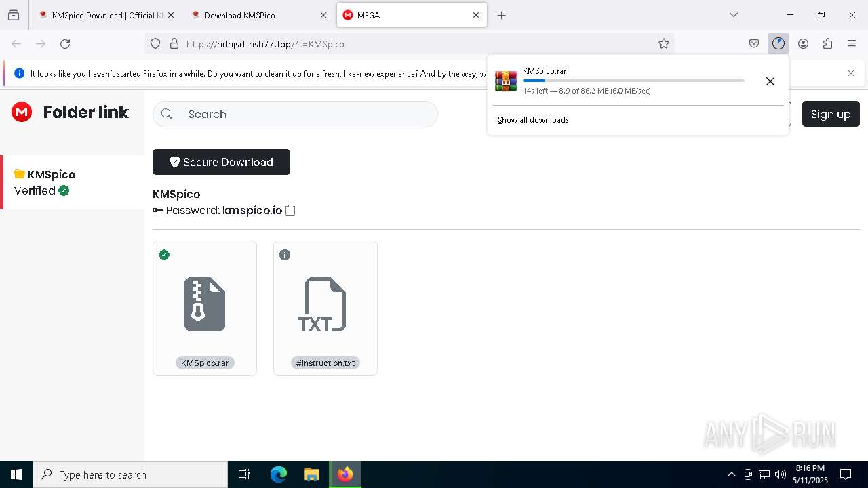868x488 pixels.
Task: Close the MEGA tab
Action: pyautogui.click(x=476, y=15)
